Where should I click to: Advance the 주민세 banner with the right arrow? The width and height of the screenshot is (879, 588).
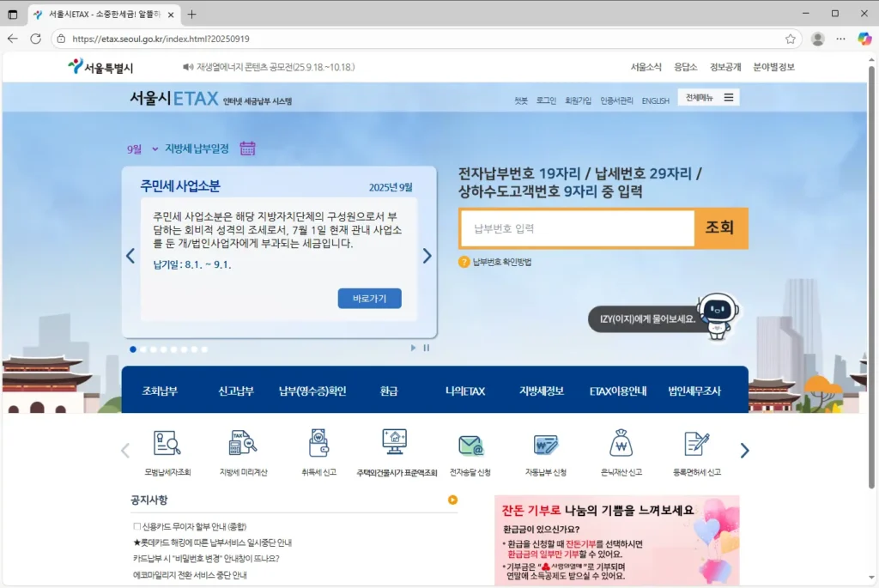pos(427,254)
